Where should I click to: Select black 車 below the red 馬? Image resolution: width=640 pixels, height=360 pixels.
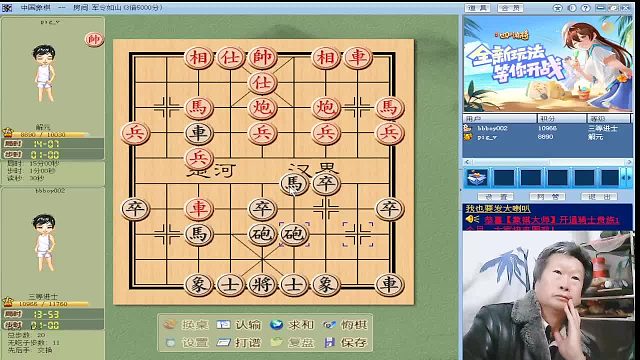point(198,133)
